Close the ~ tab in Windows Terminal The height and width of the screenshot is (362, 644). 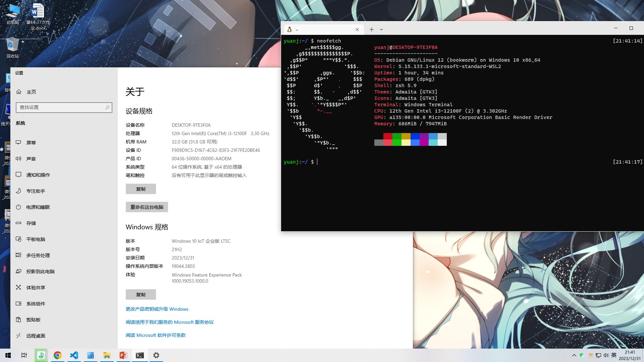coord(357,29)
